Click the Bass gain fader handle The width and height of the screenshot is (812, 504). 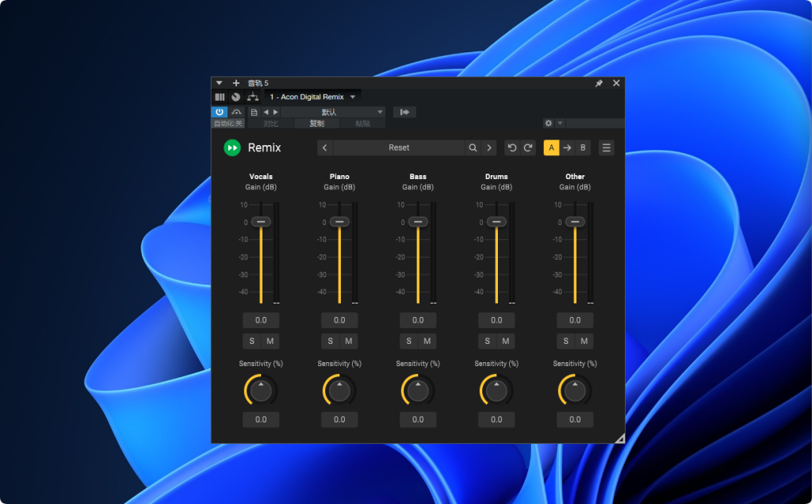tap(418, 221)
